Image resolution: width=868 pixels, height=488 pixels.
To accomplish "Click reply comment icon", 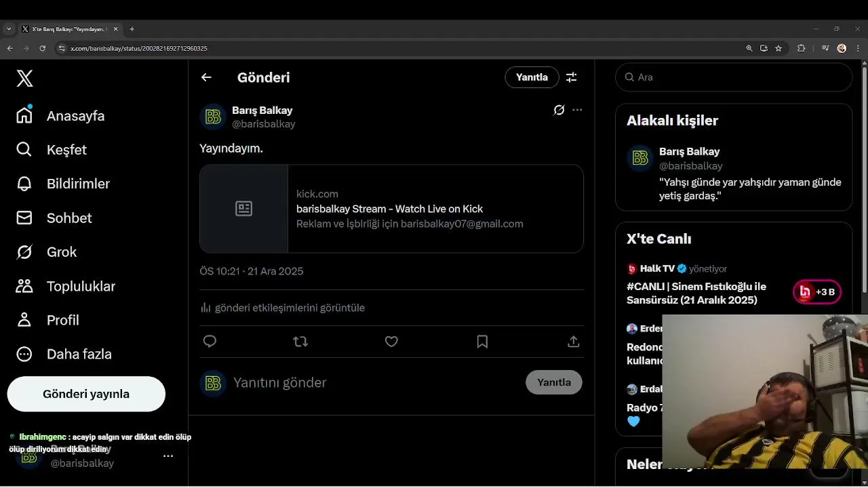I will point(210,342).
